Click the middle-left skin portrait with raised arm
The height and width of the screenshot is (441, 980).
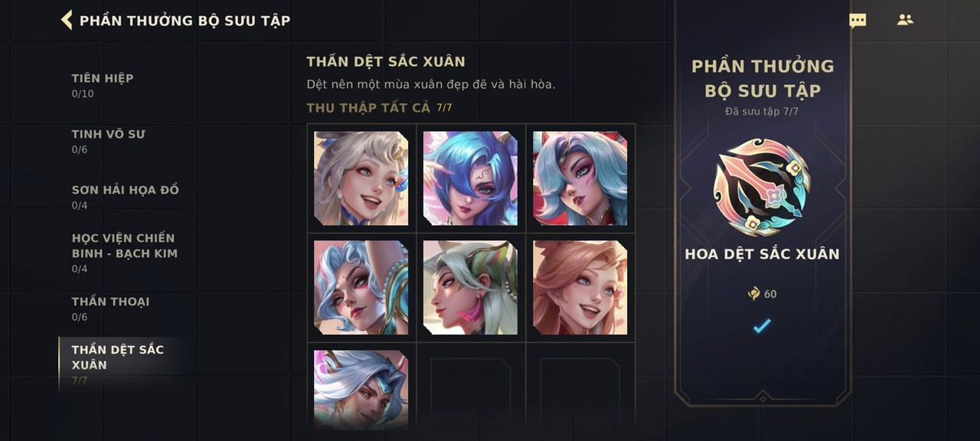click(x=361, y=288)
